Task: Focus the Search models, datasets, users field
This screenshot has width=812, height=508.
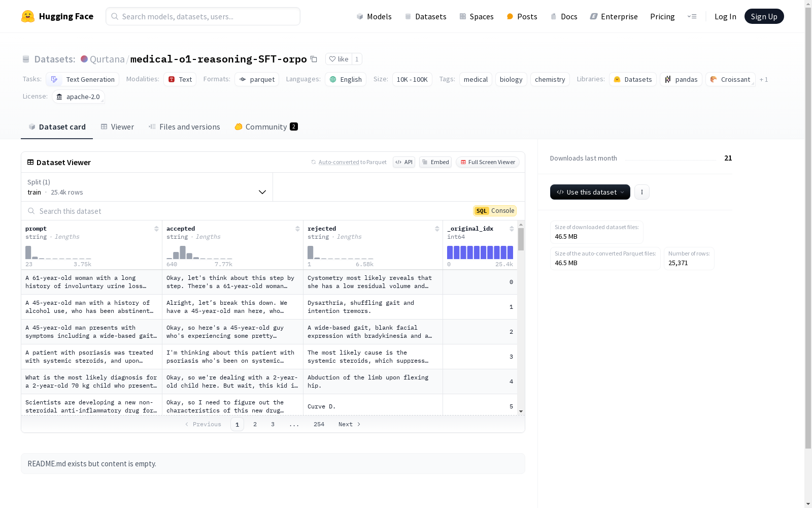Action: pyautogui.click(x=203, y=16)
